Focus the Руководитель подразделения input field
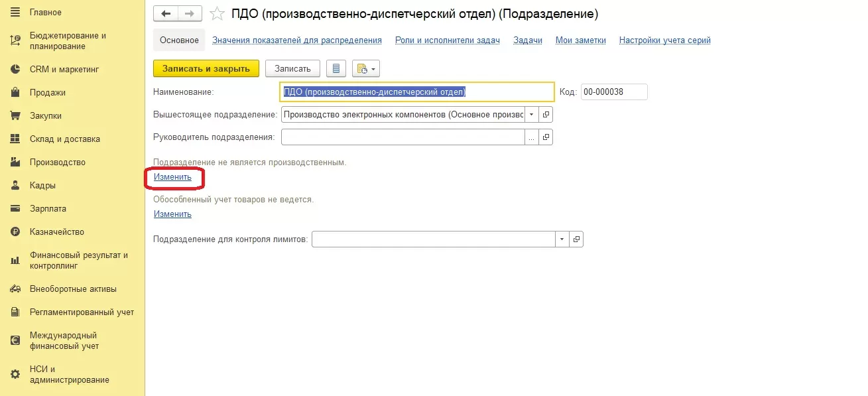 click(403, 137)
